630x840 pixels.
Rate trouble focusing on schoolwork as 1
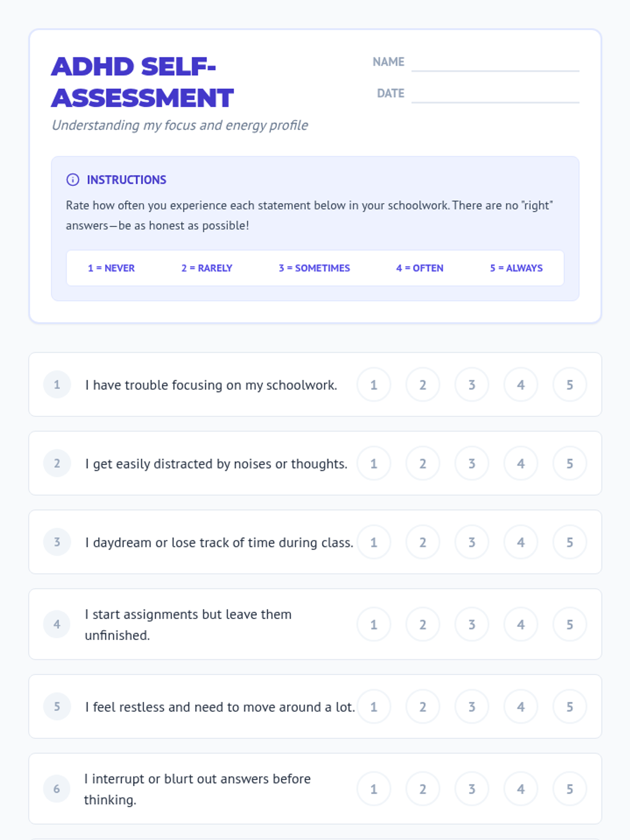pyautogui.click(x=374, y=385)
